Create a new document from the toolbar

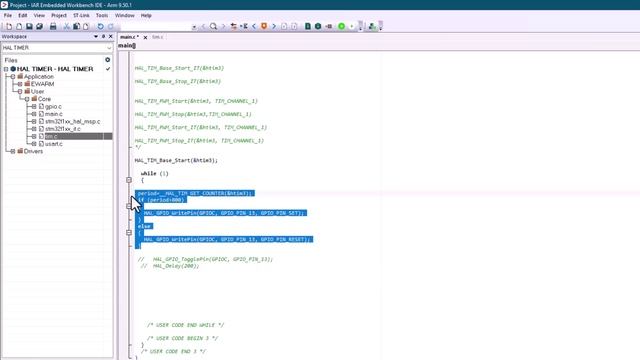pyautogui.click(x=9, y=27)
